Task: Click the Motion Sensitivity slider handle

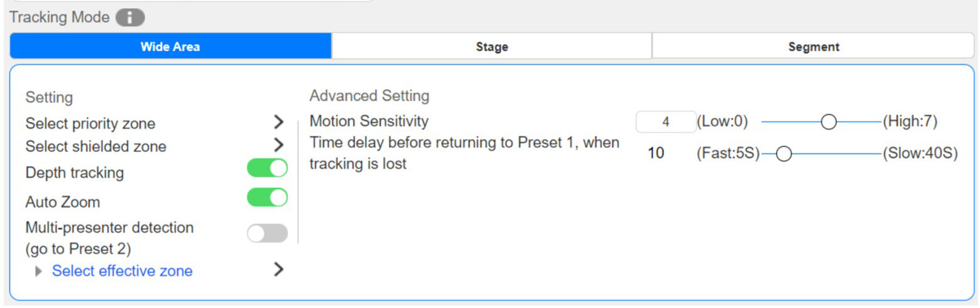Action: click(x=829, y=122)
